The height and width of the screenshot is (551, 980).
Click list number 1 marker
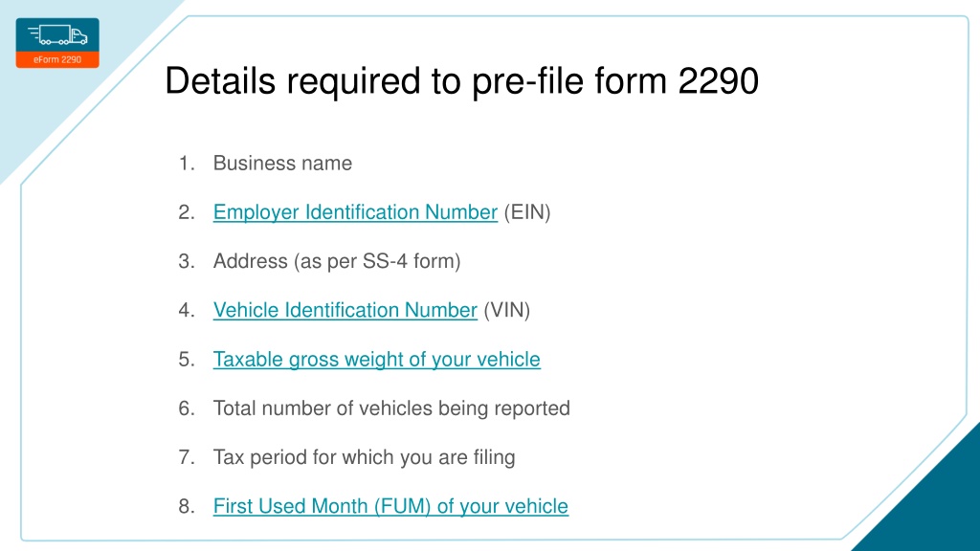tap(187, 163)
